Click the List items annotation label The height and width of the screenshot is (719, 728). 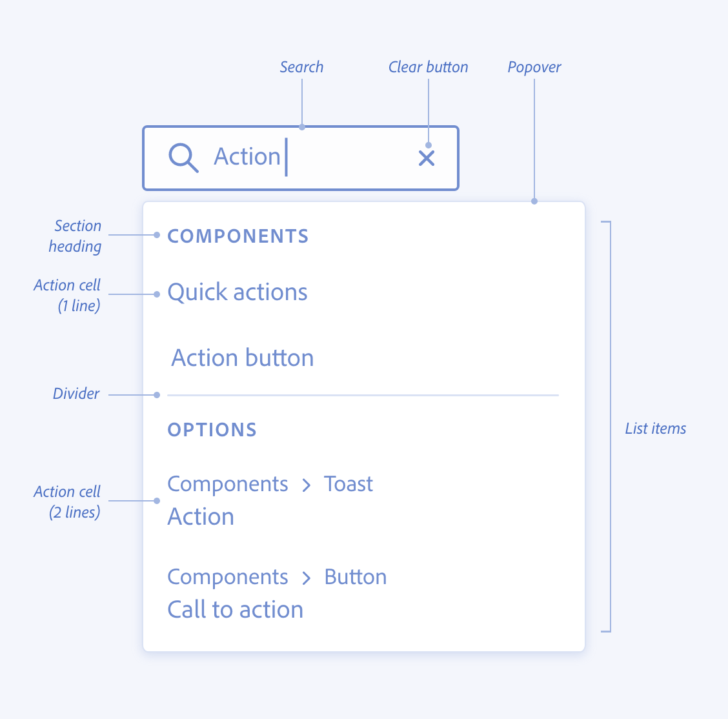(x=655, y=429)
